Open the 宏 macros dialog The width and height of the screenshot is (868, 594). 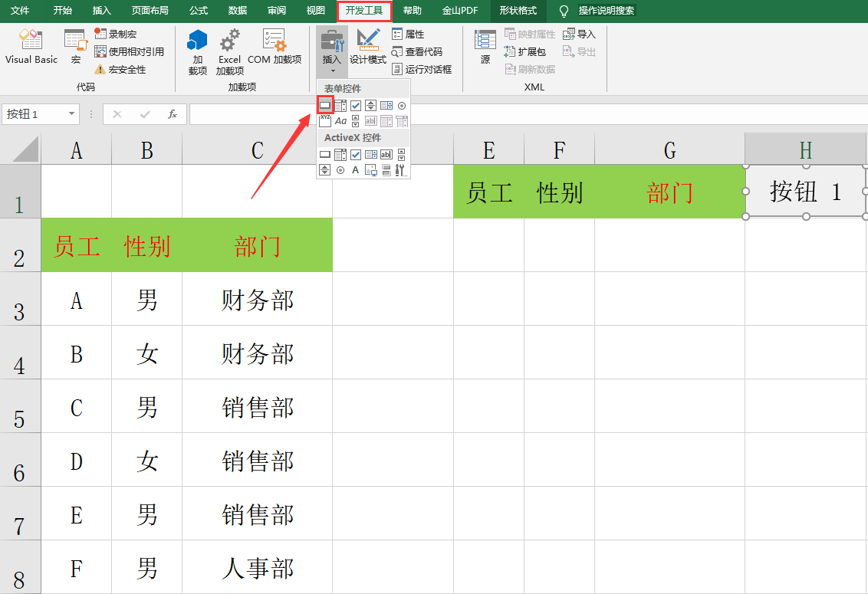click(76, 47)
